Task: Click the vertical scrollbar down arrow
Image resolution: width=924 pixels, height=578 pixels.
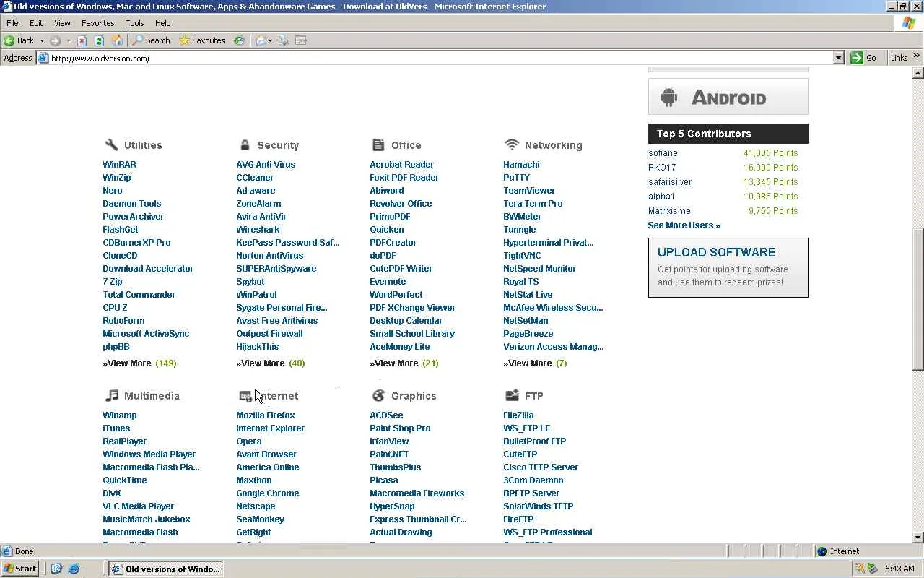Action: [x=918, y=537]
